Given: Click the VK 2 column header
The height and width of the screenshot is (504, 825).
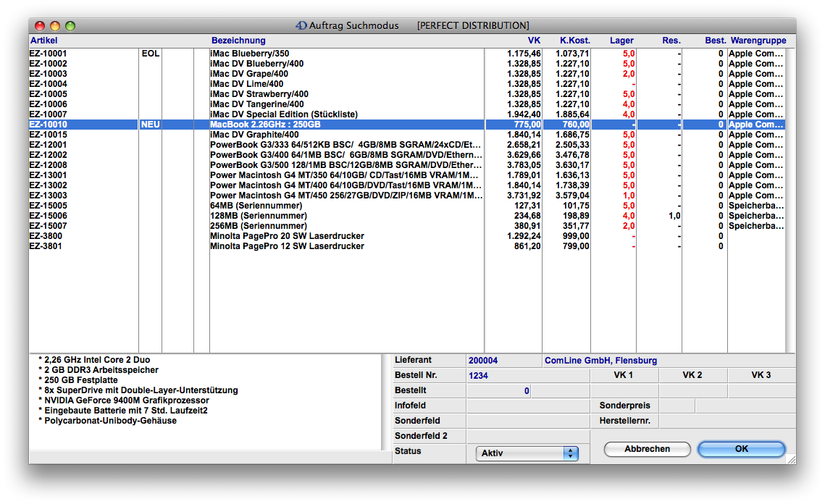Looking at the screenshot, I should click(x=692, y=375).
